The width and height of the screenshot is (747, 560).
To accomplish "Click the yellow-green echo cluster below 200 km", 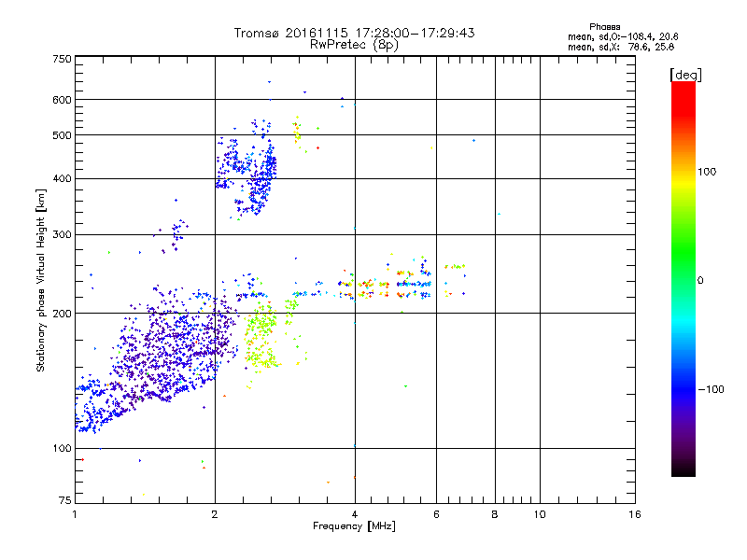I will click(261, 337).
